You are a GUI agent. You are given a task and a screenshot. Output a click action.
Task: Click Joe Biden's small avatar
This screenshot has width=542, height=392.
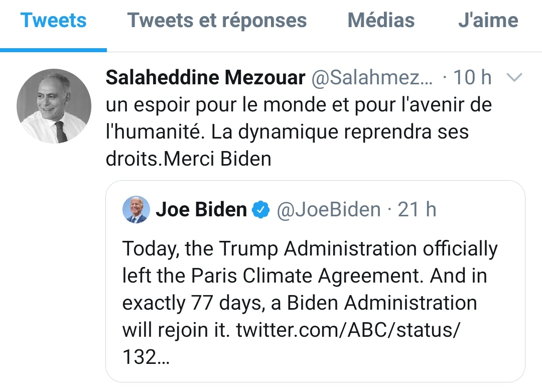coord(136,209)
